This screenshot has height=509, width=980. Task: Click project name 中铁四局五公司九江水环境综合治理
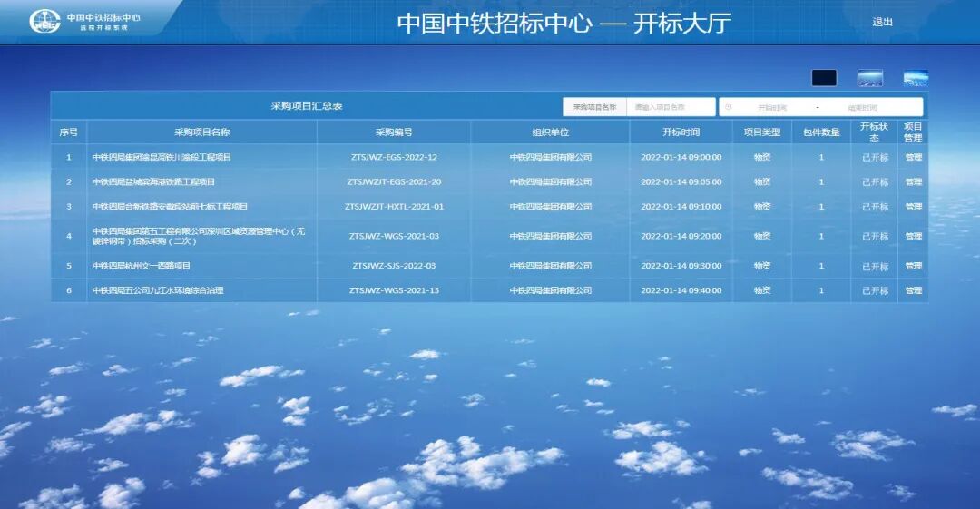point(158,290)
